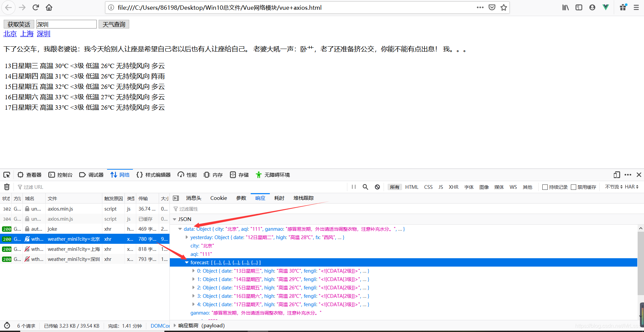The width and height of the screenshot is (644, 332).
Task: Pause network recording button
Action: pyautogui.click(x=354, y=187)
